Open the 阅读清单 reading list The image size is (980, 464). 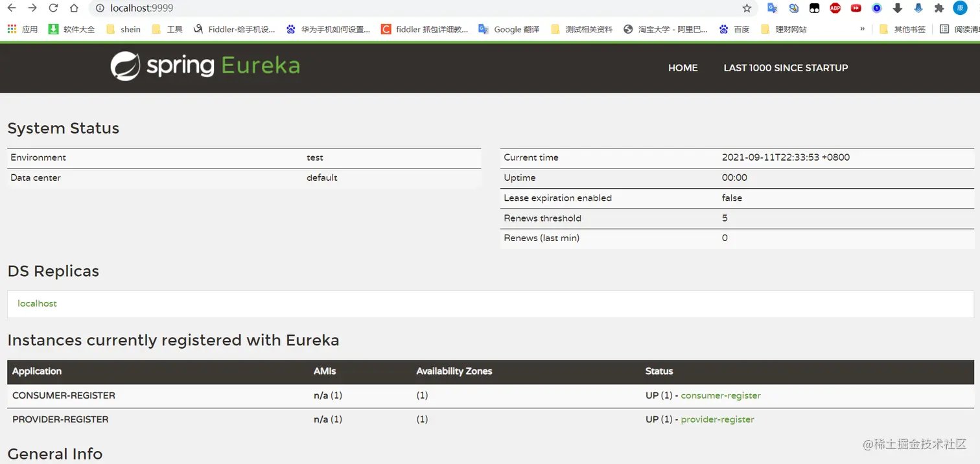[959, 29]
